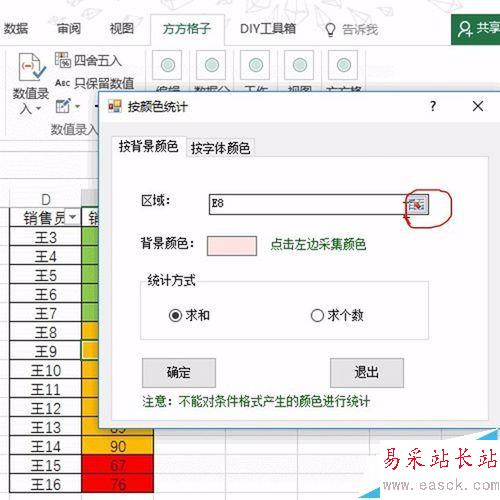Viewport: 500px width, 500px height.
Task: Close the 按颜色统计 dialog
Action: click(478, 106)
